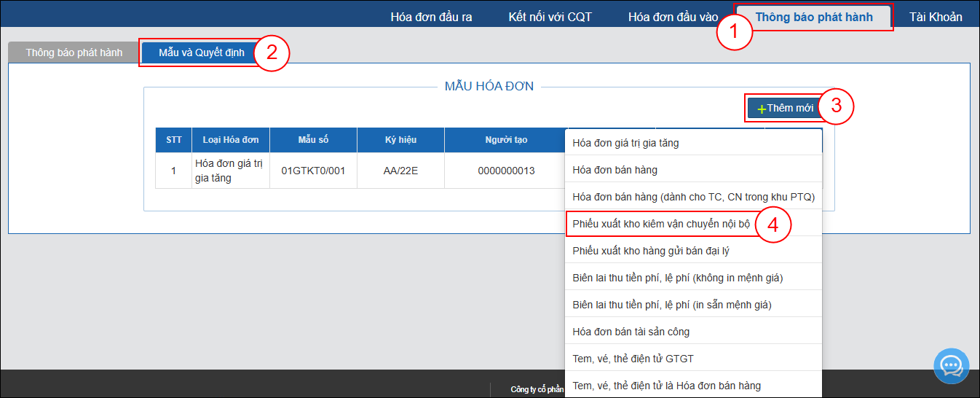The width and height of the screenshot is (980, 398).
Task: Choose Biên lai in sẵn mệnh giá option
Action: coord(671,305)
